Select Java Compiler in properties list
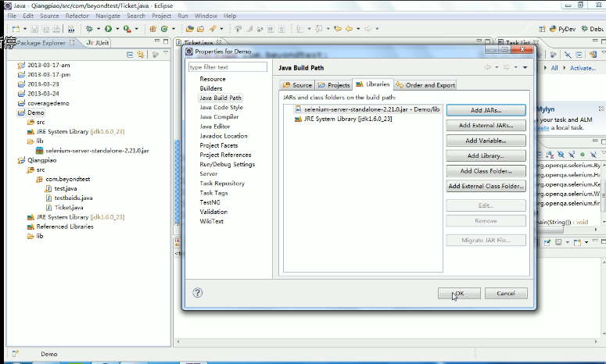Viewport: 606px width, 364px height. pyautogui.click(x=219, y=117)
